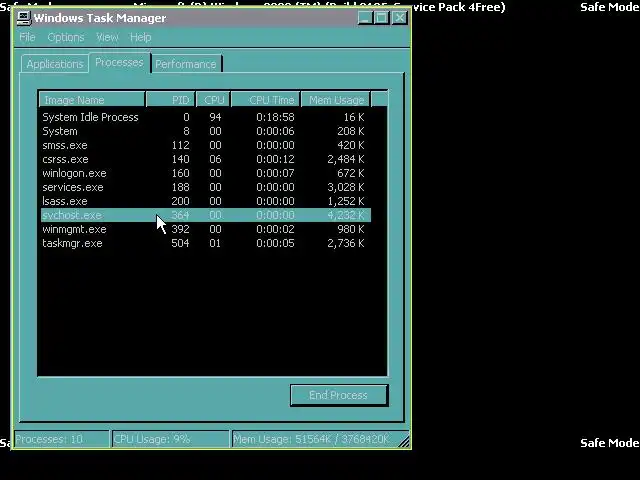
Task: Click the 2,484 K memory value
Action: (346, 159)
